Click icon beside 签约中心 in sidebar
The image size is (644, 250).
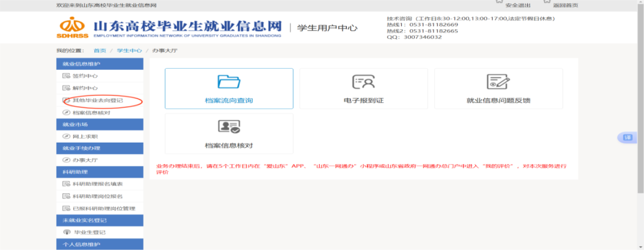pyautogui.click(x=66, y=76)
